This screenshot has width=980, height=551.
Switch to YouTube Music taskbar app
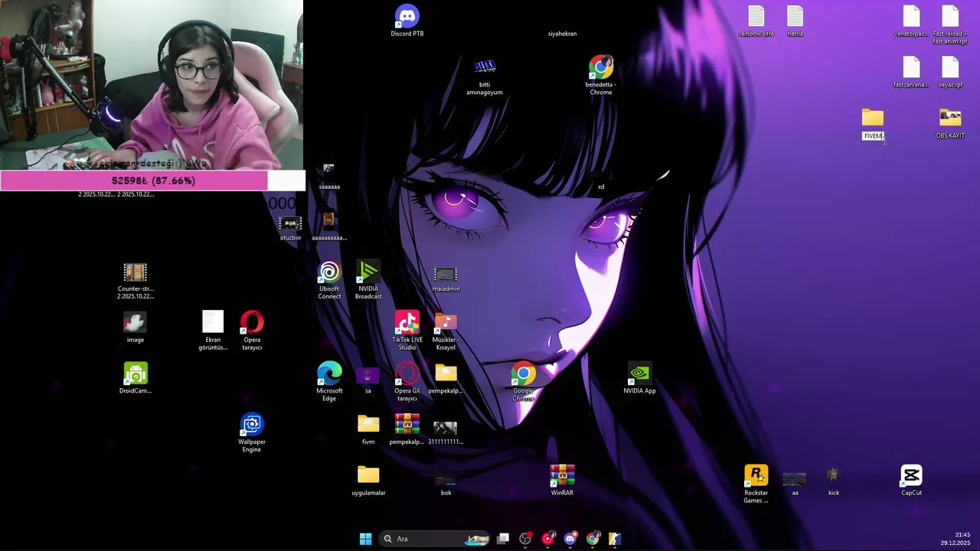[x=547, y=539]
